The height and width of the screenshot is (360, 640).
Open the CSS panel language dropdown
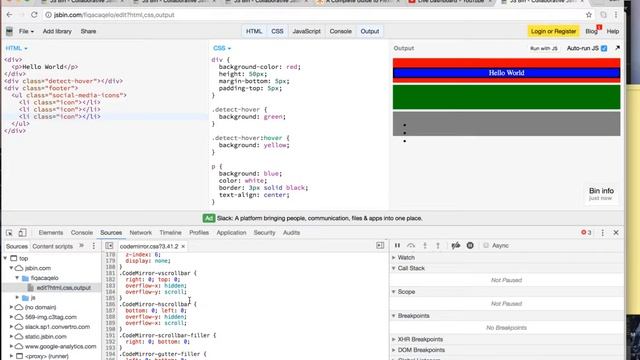[222, 48]
